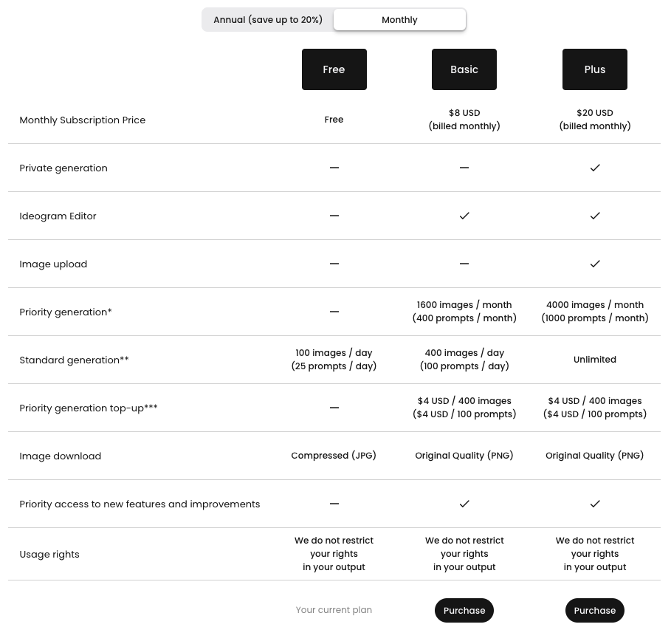Select the Free plan dash under Priority generation

coord(334,312)
